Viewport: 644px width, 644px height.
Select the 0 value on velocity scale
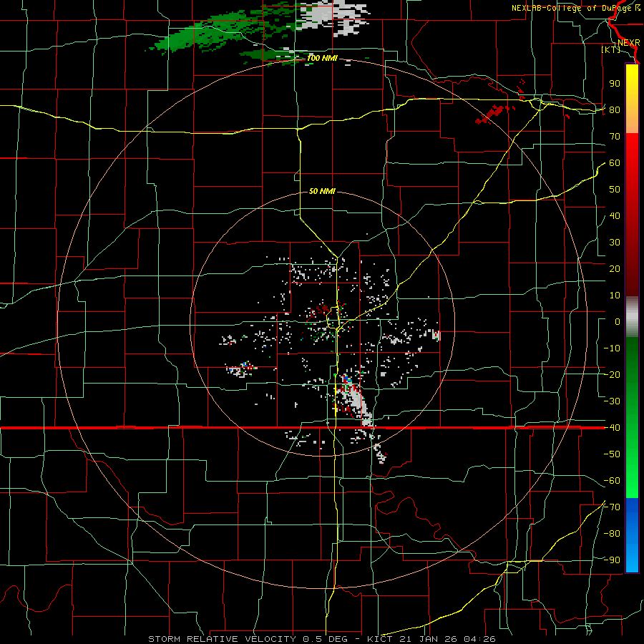[x=618, y=322]
